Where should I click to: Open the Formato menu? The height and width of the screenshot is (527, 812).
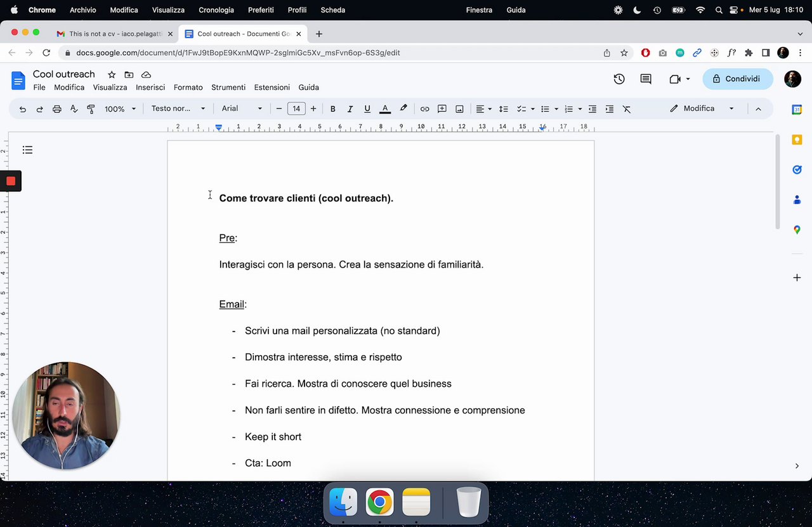(188, 88)
